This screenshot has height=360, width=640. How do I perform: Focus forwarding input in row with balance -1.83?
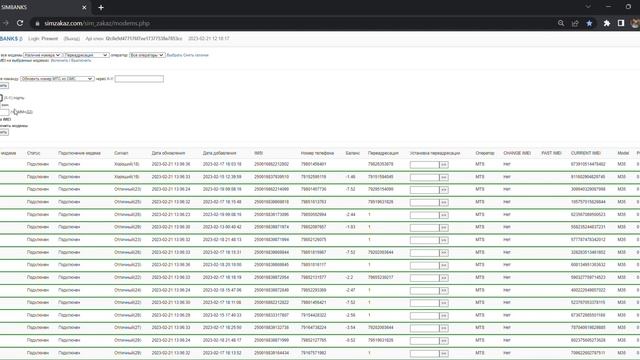click(x=424, y=227)
